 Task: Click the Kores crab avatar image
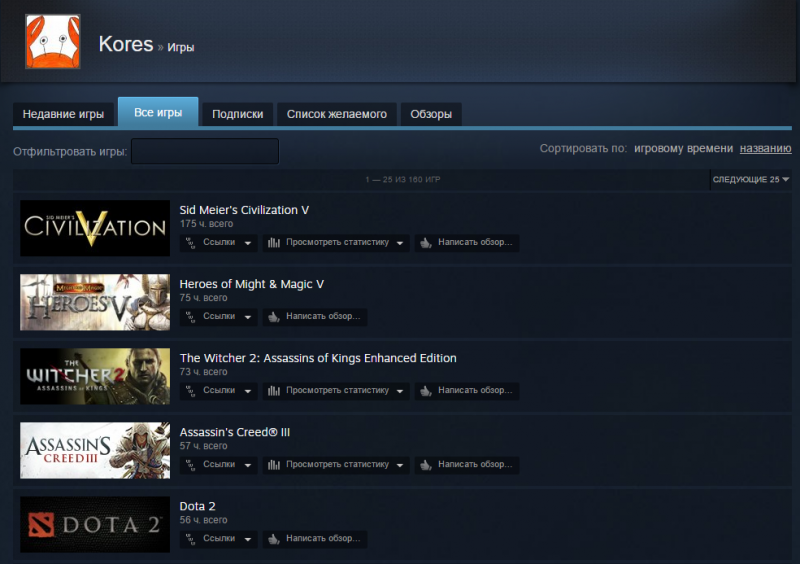(53, 42)
